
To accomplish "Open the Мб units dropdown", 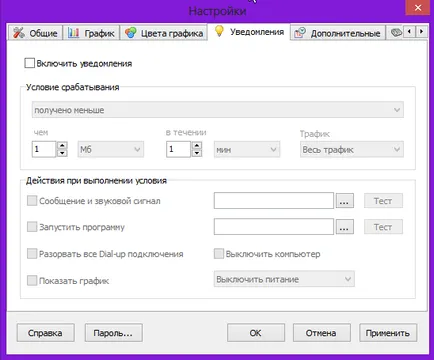I will point(111,149).
